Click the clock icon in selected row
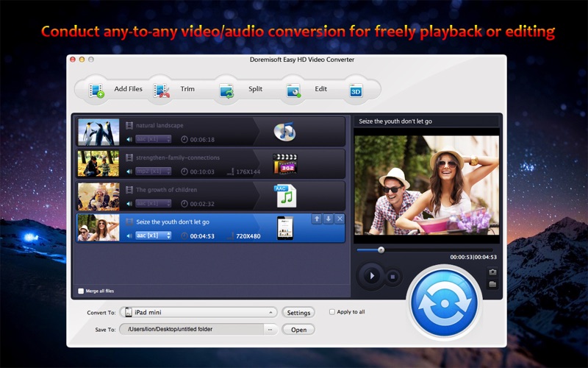588x368 pixels. [x=184, y=236]
